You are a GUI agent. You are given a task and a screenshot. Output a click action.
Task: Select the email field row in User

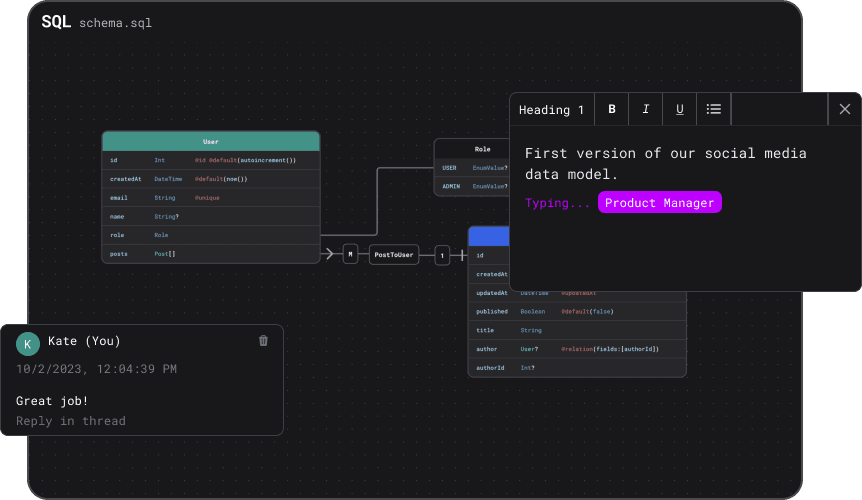click(211, 198)
